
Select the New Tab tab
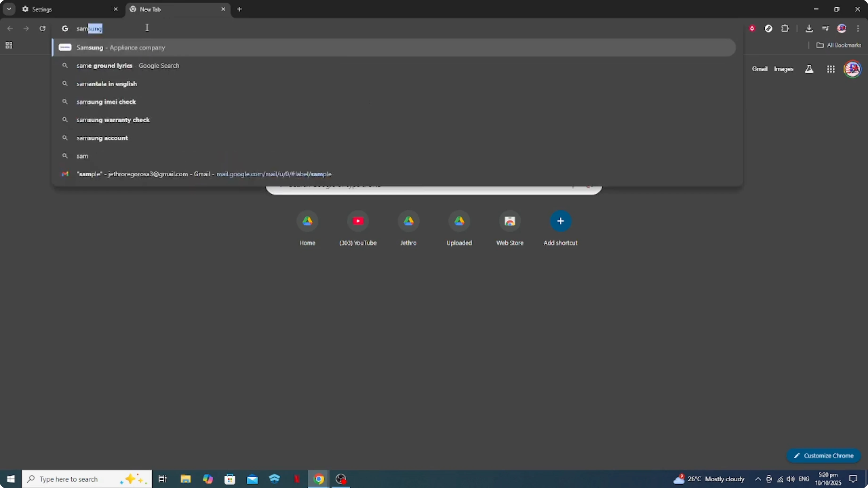[x=178, y=9]
